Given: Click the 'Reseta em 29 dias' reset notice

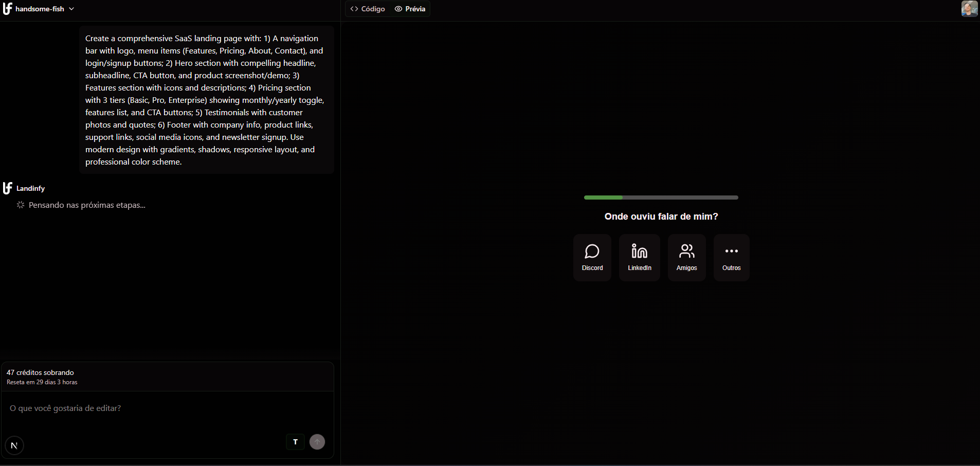Looking at the screenshot, I should pyautogui.click(x=42, y=382).
